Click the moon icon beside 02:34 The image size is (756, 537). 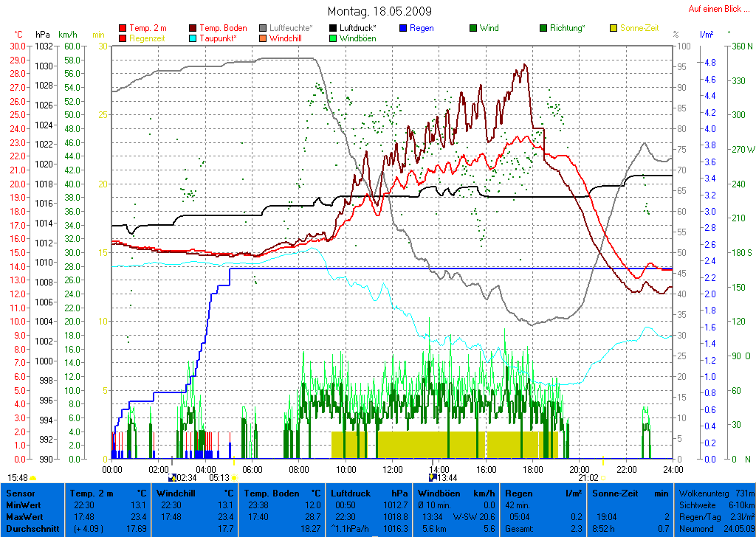tap(172, 478)
